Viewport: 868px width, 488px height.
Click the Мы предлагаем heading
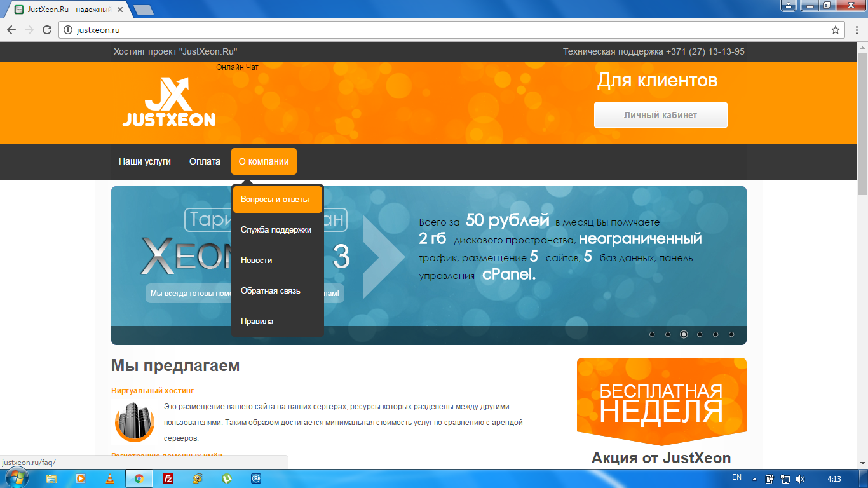coord(175,365)
